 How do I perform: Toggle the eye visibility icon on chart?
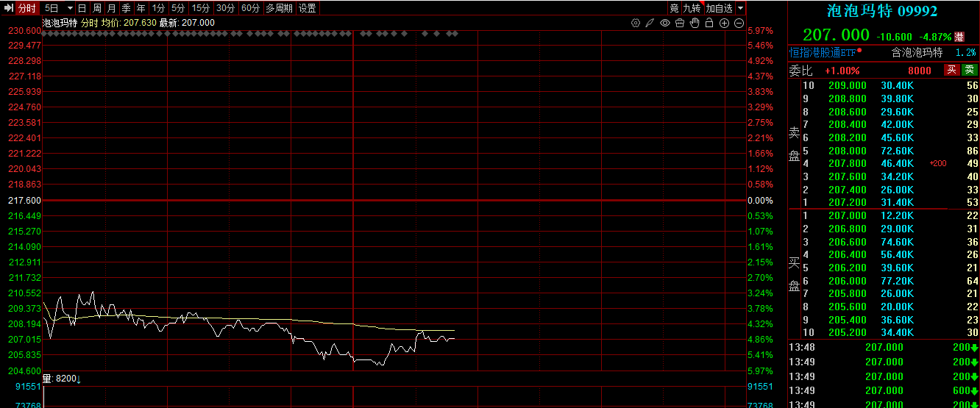pyautogui.click(x=665, y=23)
